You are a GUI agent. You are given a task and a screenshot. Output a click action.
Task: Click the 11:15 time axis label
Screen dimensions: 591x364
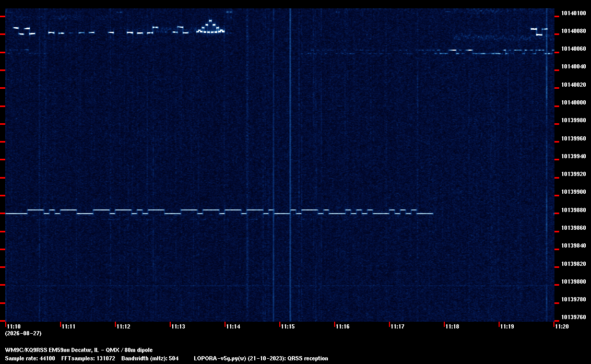click(x=288, y=326)
